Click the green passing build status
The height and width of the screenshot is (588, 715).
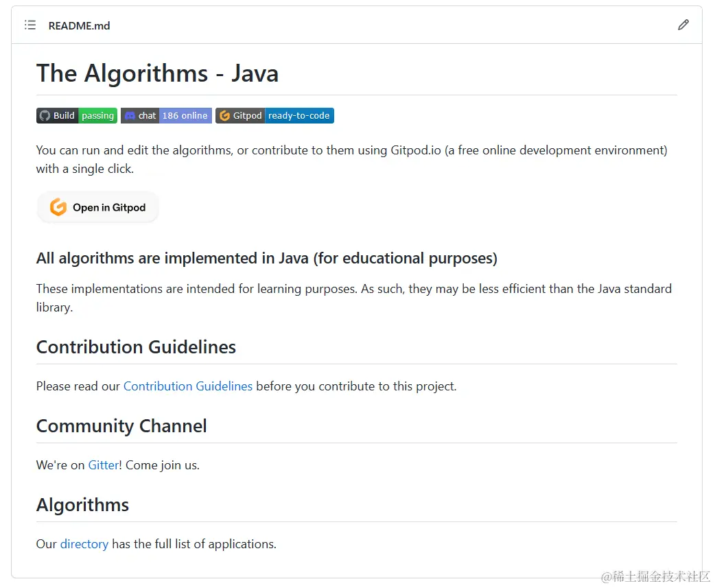tap(98, 116)
